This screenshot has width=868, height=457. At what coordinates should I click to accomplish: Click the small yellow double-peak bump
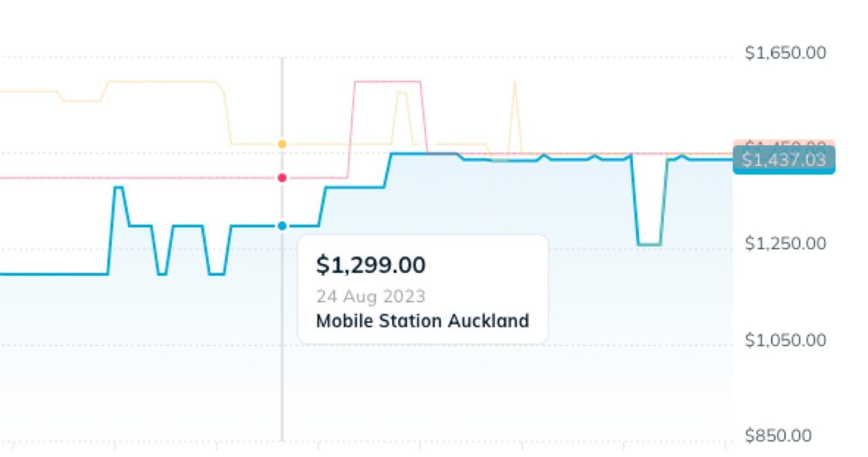(402, 93)
